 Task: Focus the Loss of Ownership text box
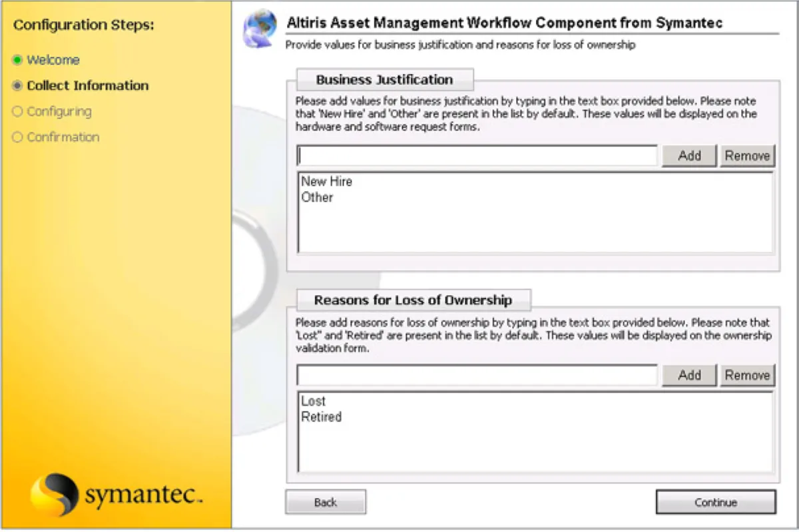477,375
